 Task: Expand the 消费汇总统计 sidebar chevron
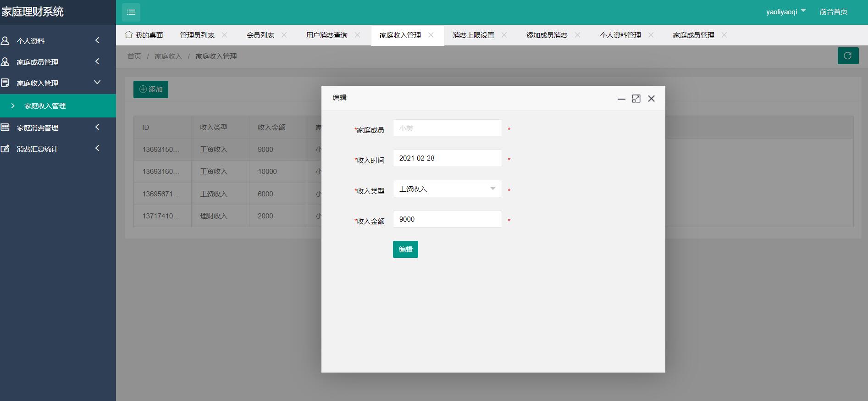point(97,148)
